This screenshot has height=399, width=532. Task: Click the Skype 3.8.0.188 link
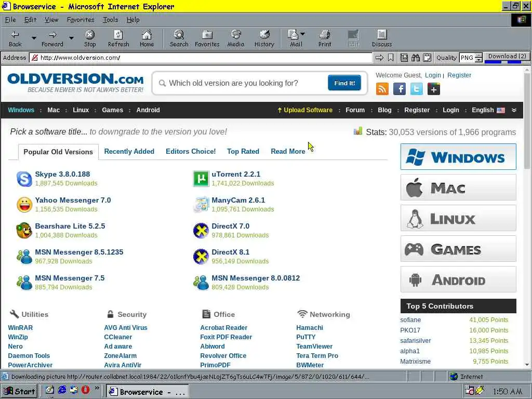pos(62,174)
